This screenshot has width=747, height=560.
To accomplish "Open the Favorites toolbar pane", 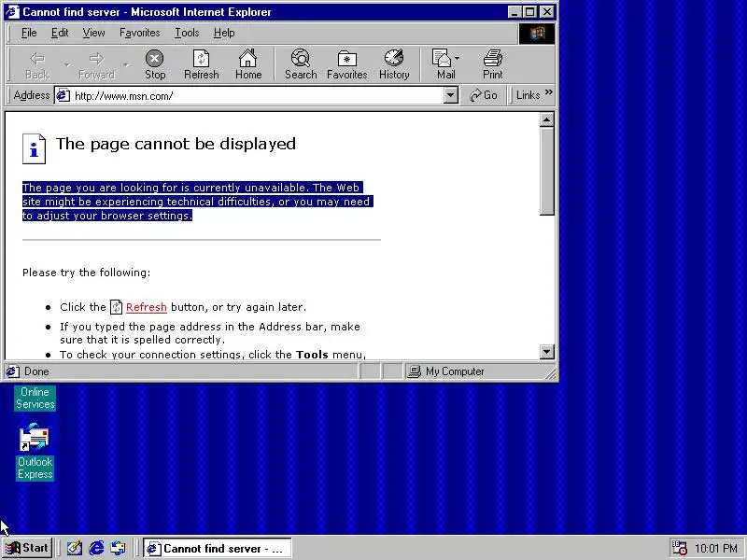I will click(x=346, y=64).
